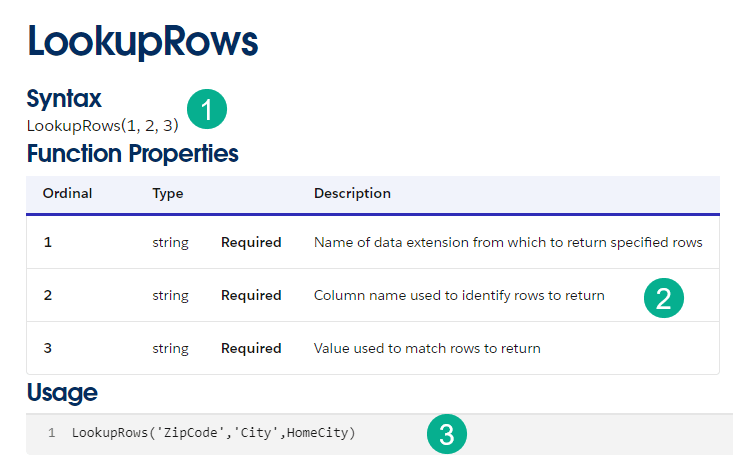733x461 pixels.
Task: Select ordinal 3 in the properties table
Action: point(47,348)
